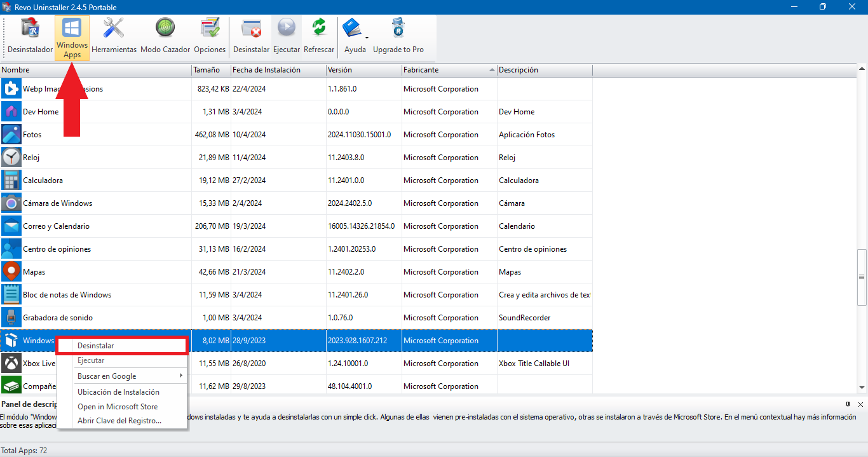Image resolution: width=868 pixels, height=457 pixels.
Task: Select the Mapas app icon
Action: click(x=11, y=272)
